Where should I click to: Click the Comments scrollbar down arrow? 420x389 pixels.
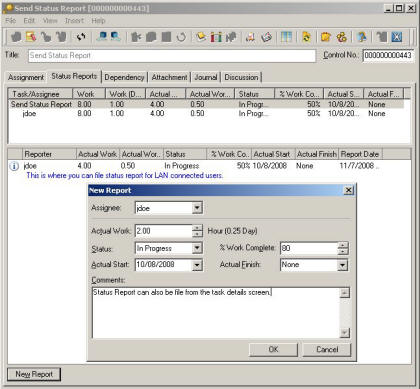click(x=345, y=333)
